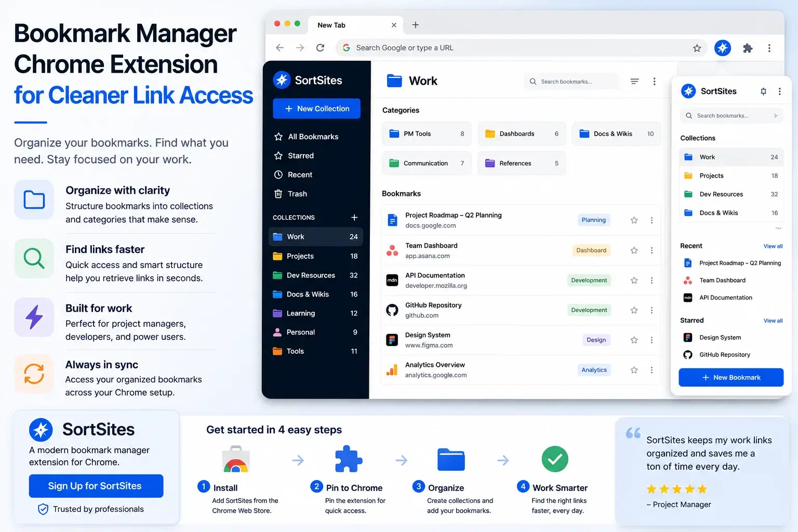Open the PM Tools category

pyautogui.click(x=427, y=134)
